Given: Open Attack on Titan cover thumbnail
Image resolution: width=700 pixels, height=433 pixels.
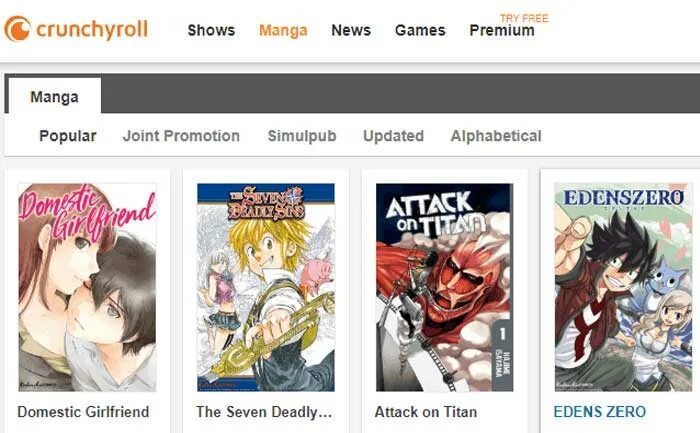Looking at the screenshot, I should 444,287.
